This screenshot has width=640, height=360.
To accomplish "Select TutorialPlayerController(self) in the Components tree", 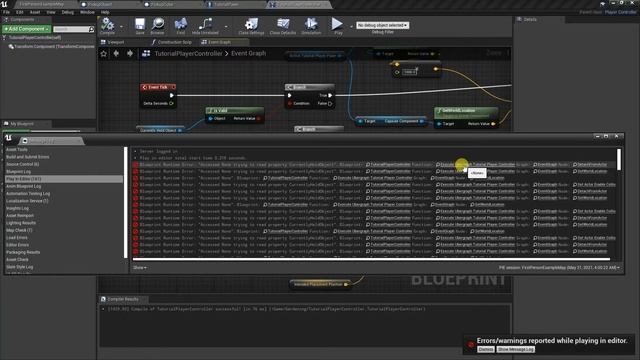I will pos(35,38).
